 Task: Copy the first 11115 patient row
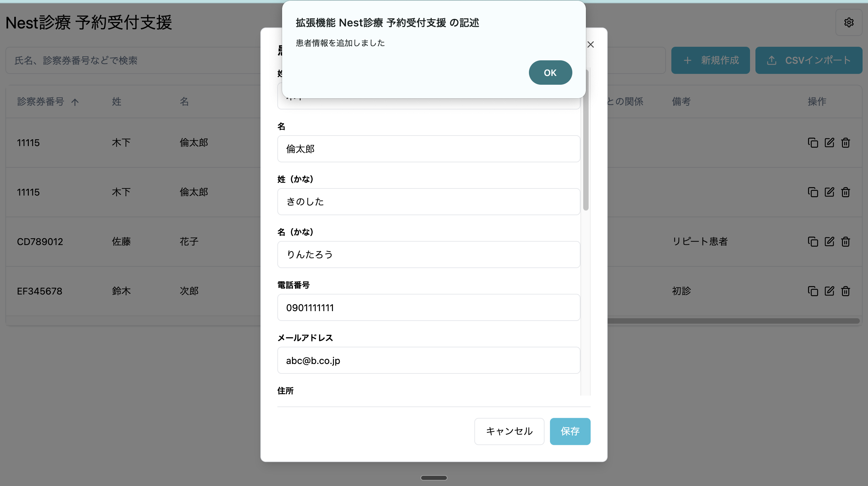(x=813, y=143)
